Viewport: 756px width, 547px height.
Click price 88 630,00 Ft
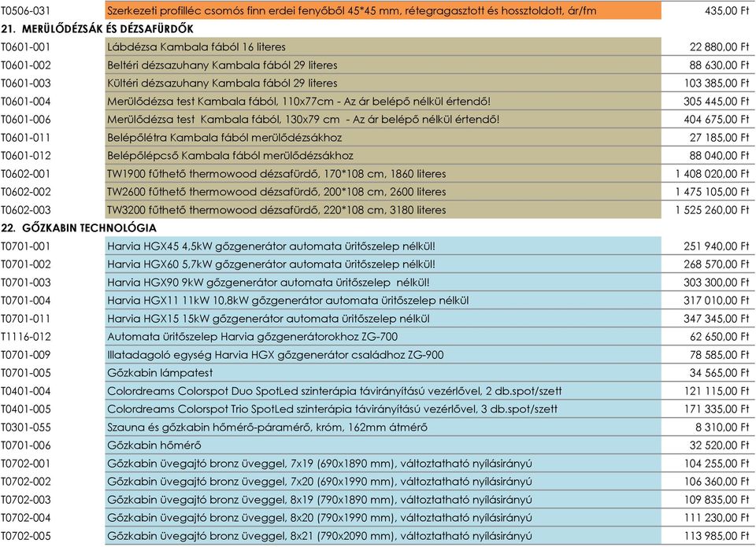[719, 65]
